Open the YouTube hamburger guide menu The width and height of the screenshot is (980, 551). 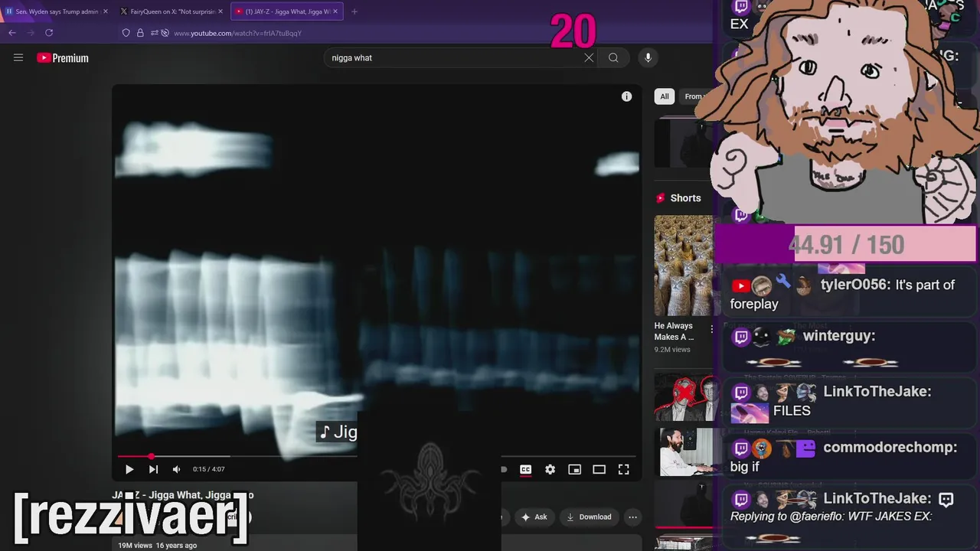coord(18,57)
